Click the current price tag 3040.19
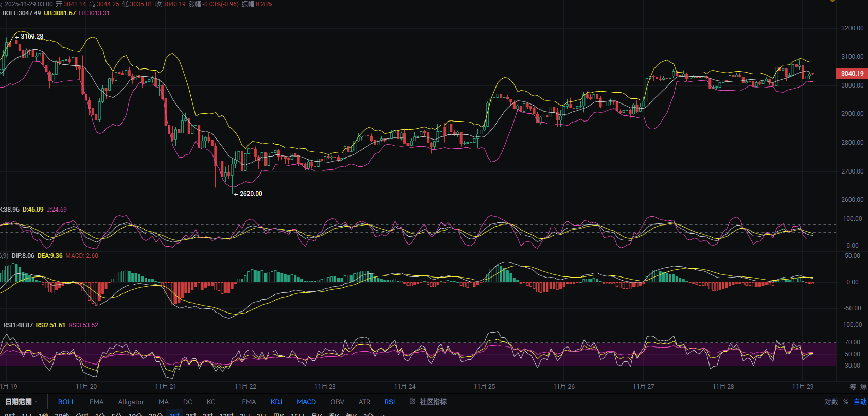This screenshot has height=416, width=868. [852, 74]
